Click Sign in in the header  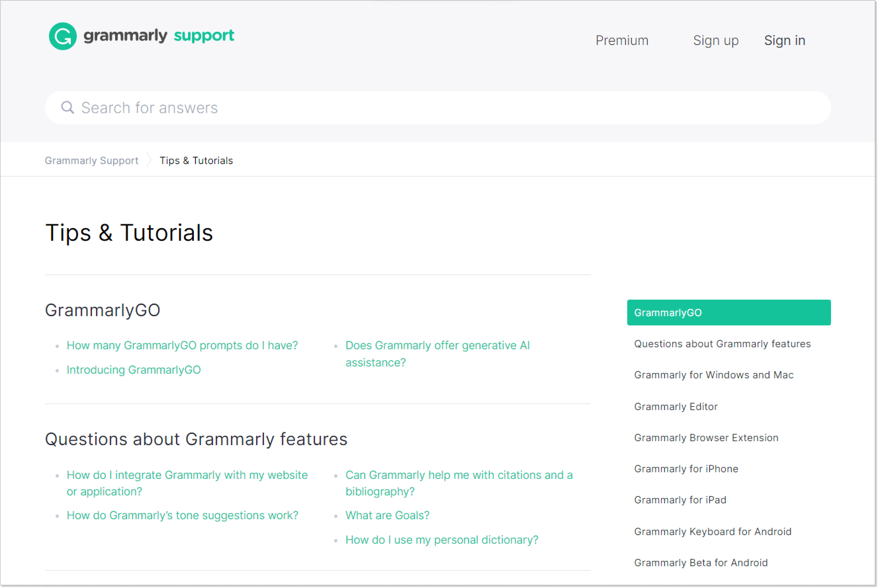(x=785, y=40)
